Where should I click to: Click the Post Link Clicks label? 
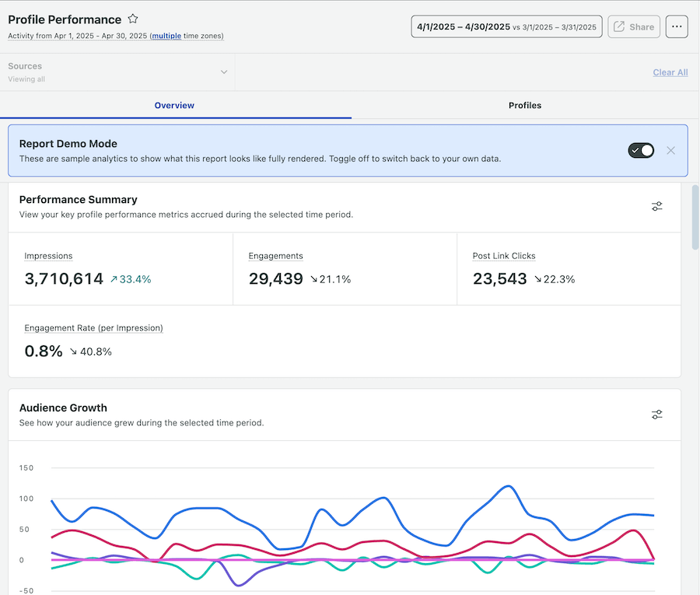click(504, 256)
